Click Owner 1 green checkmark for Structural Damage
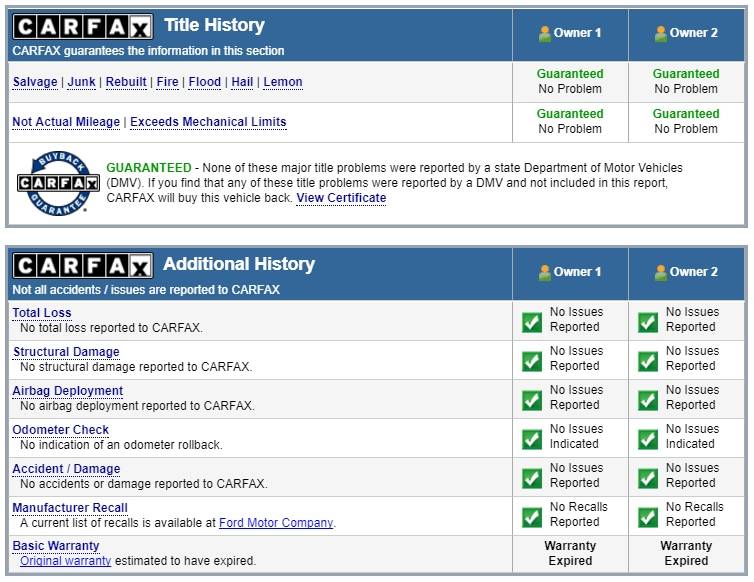This screenshot has width=754, height=582. pyautogui.click(x=532, y=361)
